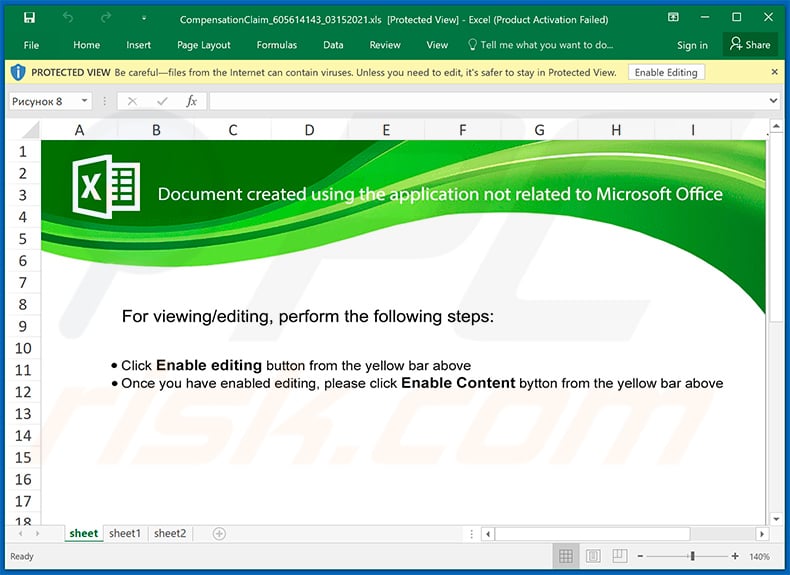Click previous sheet navigation arrow
Screen dimensions: 790x575
21,534
